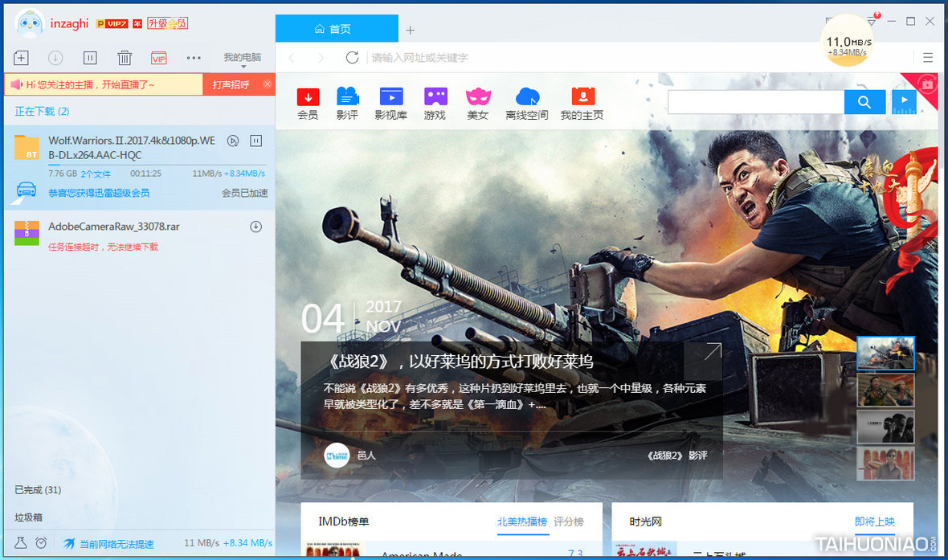948x560 pixels.
Task: Select the first carousel thumbnail
Action: [x=885, y=354]
